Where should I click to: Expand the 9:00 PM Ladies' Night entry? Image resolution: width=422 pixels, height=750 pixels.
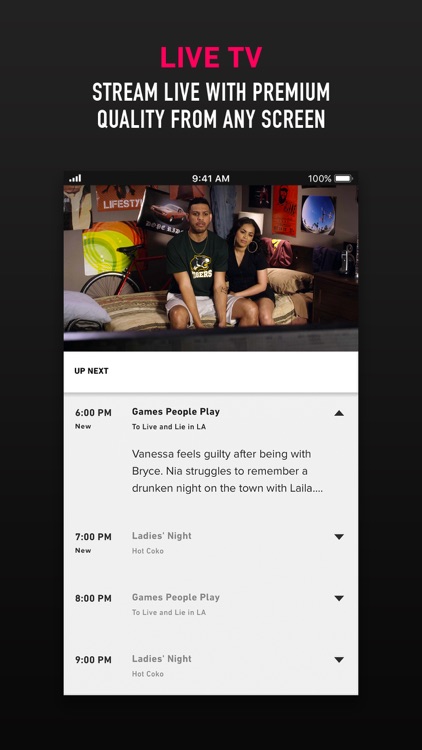pyautogui.click(x=339, y=660)
